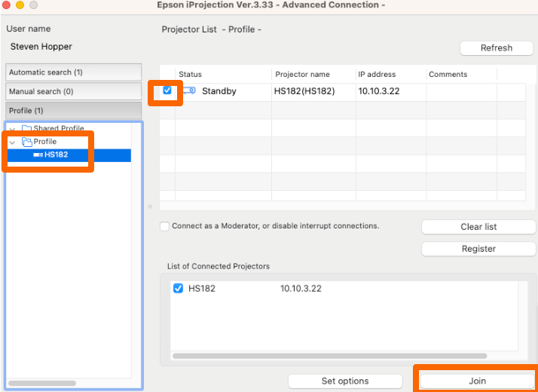The width and height of the screenshot is (538, 392).
Task: Click the connected projectors horizontal scrollbar
Action: click(329, 356)
